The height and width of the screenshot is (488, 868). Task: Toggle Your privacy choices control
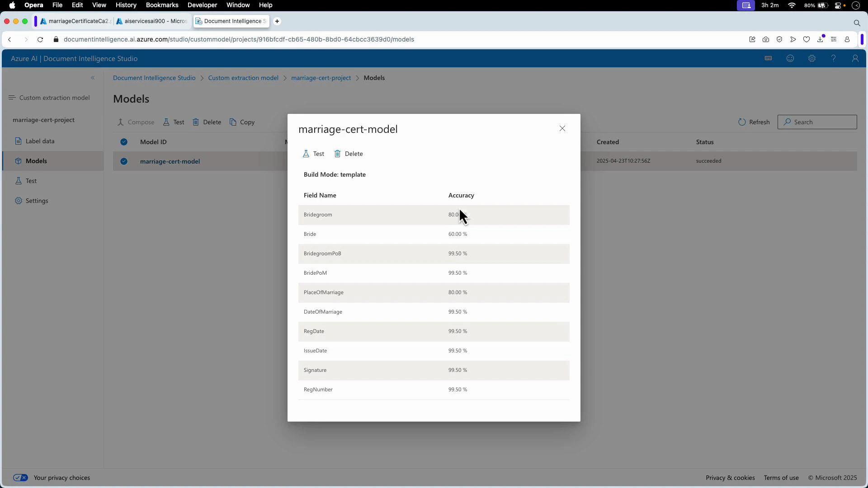click(x=20, y=478)
